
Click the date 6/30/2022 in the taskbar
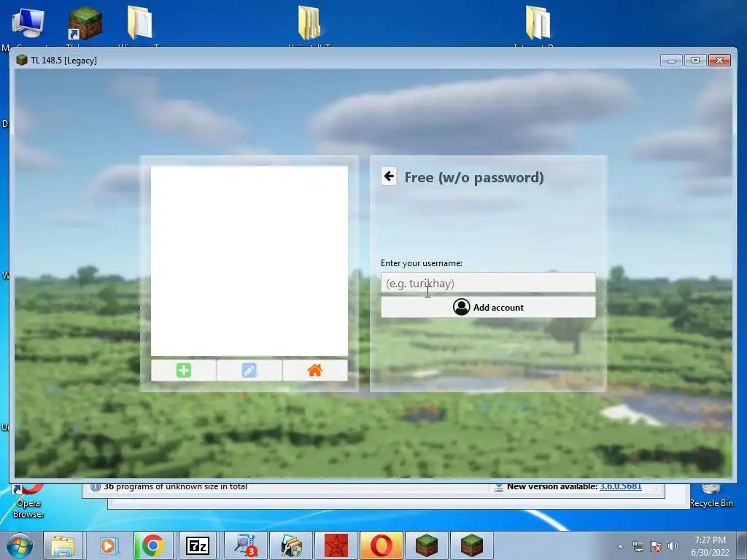coord(710,553)
